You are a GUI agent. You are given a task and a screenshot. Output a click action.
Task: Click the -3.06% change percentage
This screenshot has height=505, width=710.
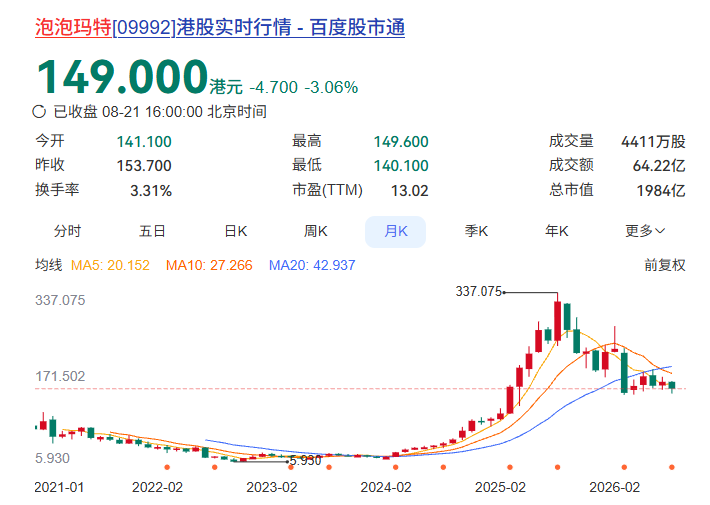331,87
